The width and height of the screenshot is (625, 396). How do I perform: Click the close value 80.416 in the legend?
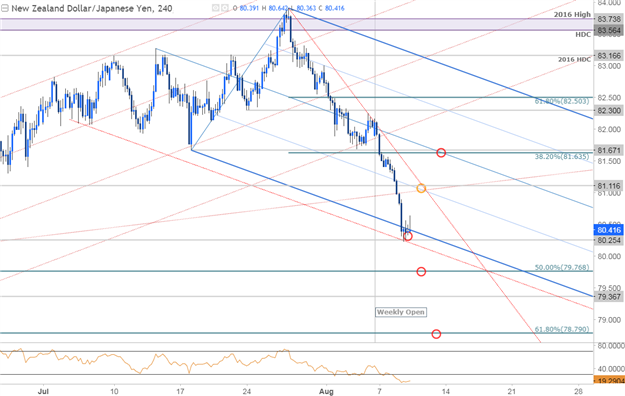pos(335,8)
